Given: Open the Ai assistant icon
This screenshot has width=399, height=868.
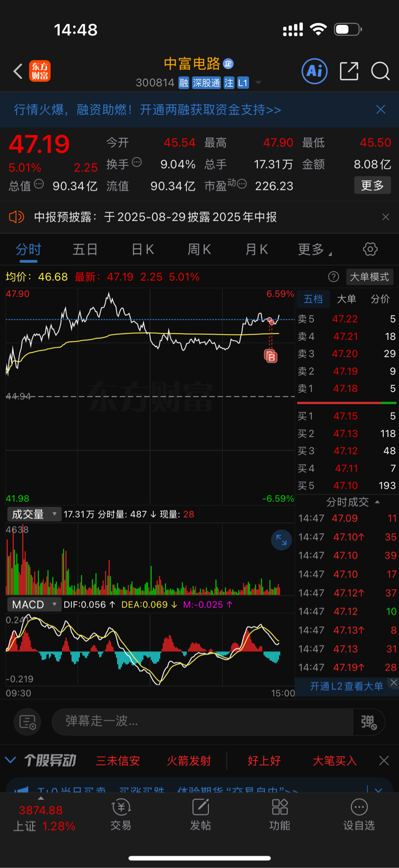Looking at the screenshot, I should [x=315, y=71].
